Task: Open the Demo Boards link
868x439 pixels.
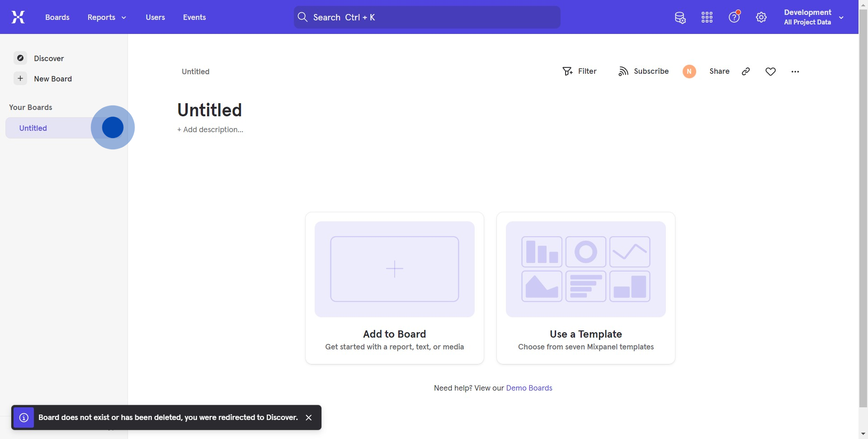Action: coord(529,388)
